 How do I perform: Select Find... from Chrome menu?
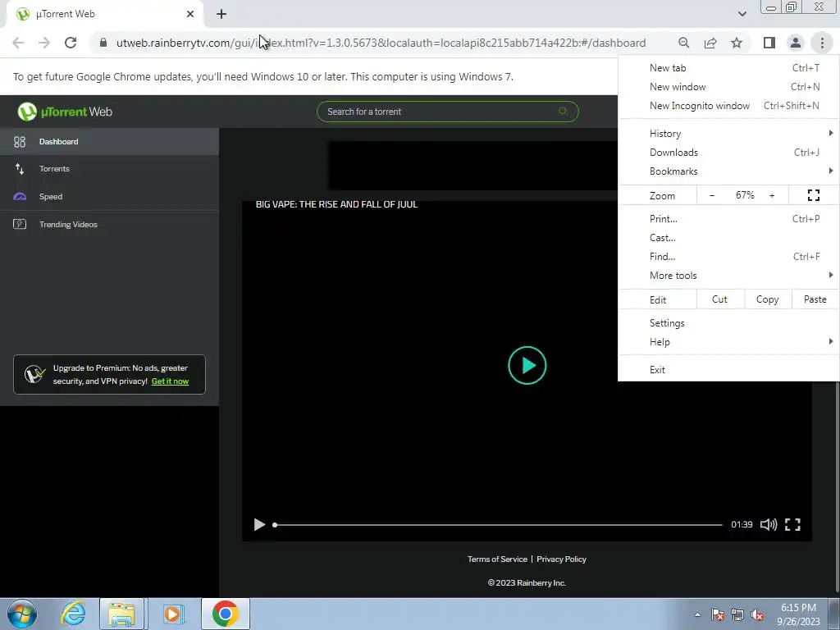728,256
